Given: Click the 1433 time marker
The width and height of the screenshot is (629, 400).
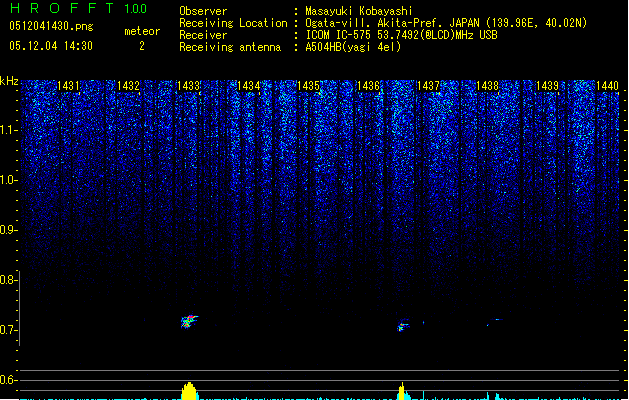Looking at the screenshot, I should tap(188, 86).
